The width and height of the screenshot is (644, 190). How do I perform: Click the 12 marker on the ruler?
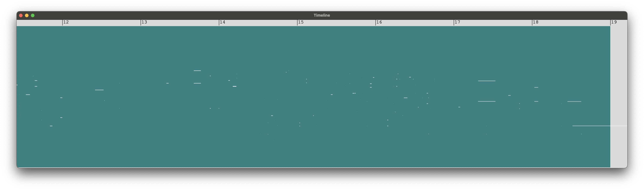[66, 22]
